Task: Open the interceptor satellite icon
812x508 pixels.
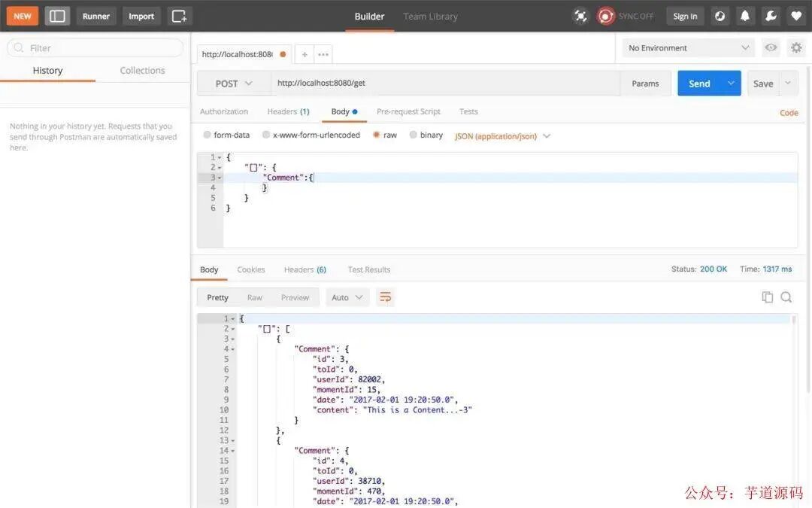Action: (580, 16)
